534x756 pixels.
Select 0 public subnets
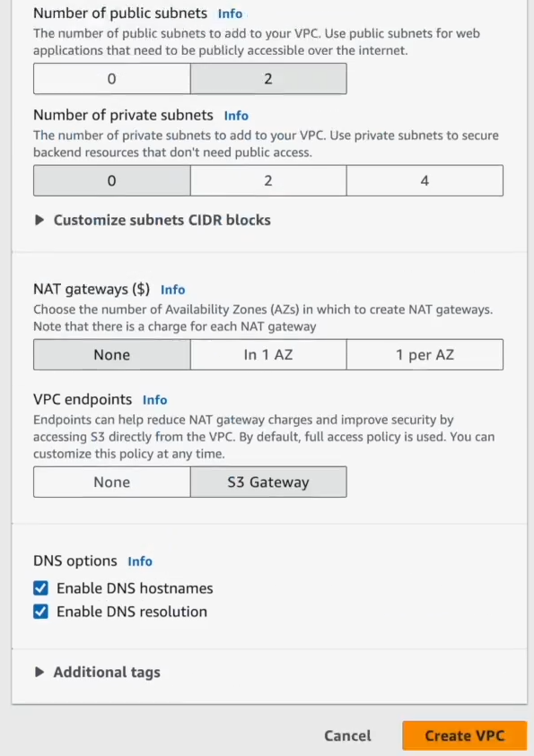pos(111,79)
